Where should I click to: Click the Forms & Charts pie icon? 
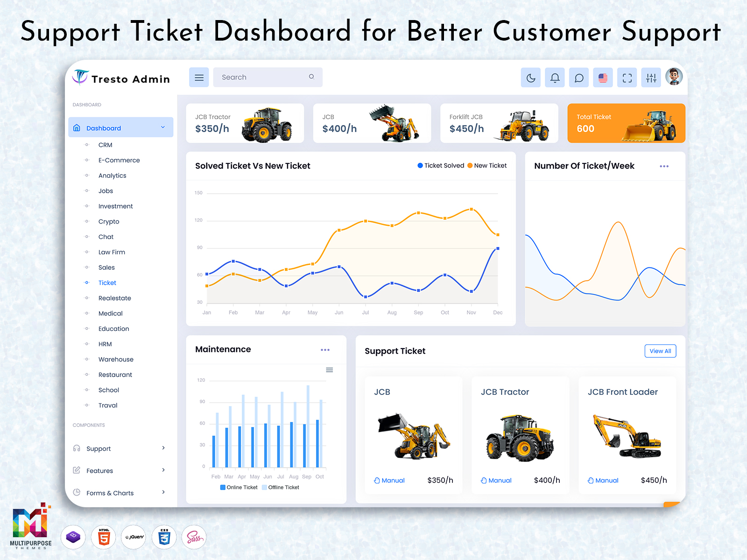[x=77, y=492]
